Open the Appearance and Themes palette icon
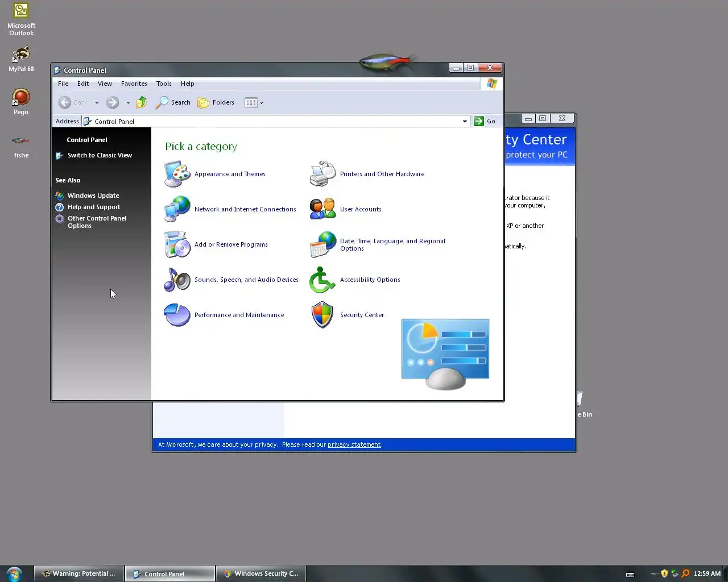728x582 pixels. (x=177, y=174)
